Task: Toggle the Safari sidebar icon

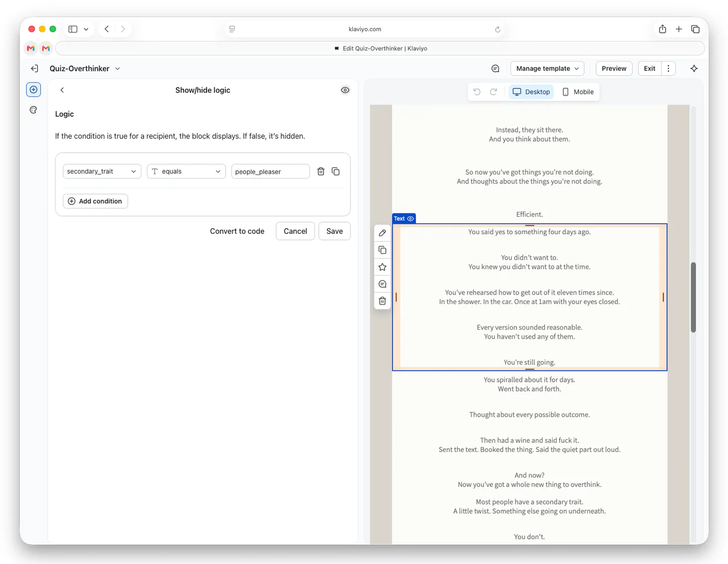Action: coord(73,29)
